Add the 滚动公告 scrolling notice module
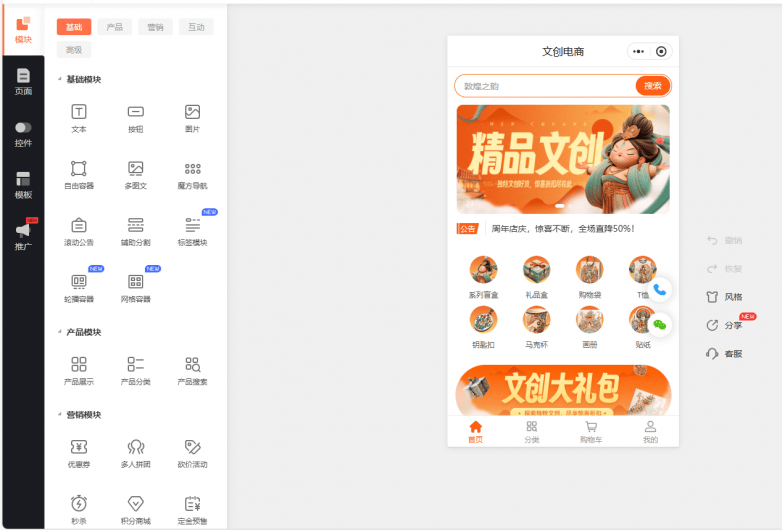The height and width of the screenshot is (530, 782). 79,230
